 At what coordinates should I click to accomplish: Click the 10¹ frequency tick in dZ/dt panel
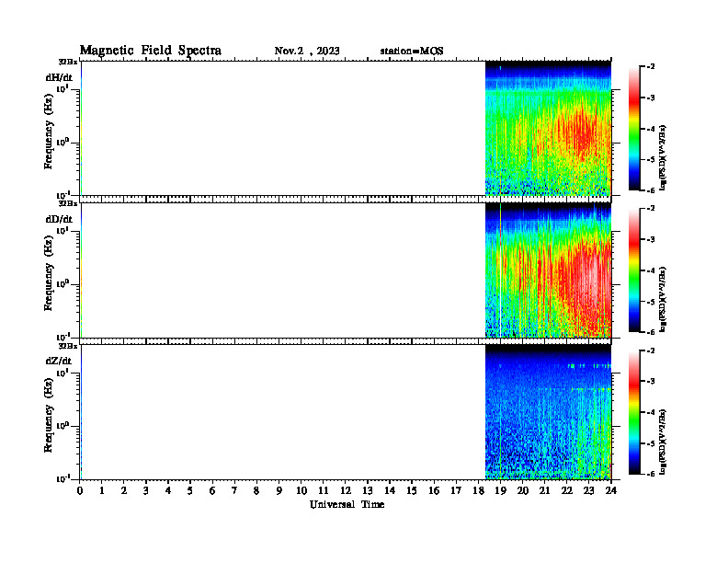point(63,372)
